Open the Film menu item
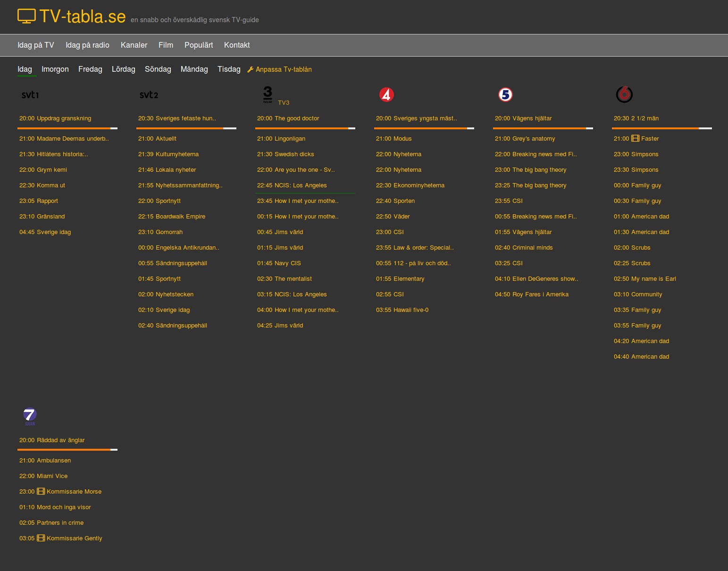The height and width of the screenshot is (571, 728). [x=166, y=45]
